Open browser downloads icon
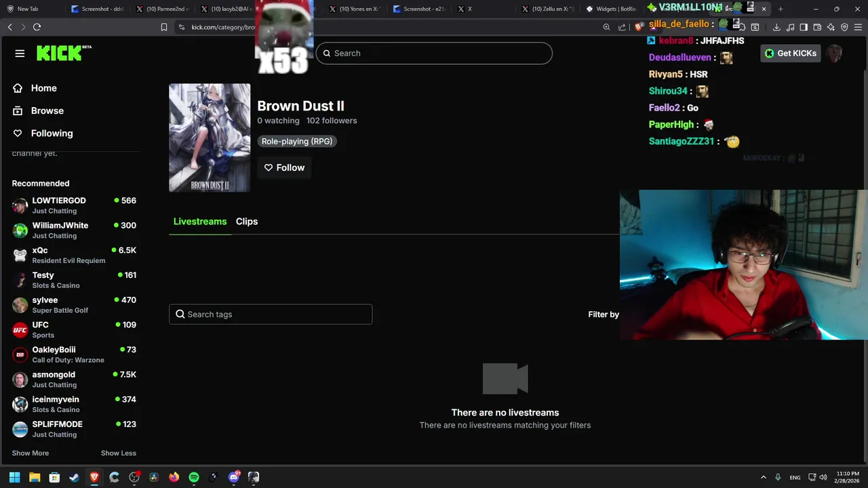Viewport: 868px width, 488px height. (776, 27)
